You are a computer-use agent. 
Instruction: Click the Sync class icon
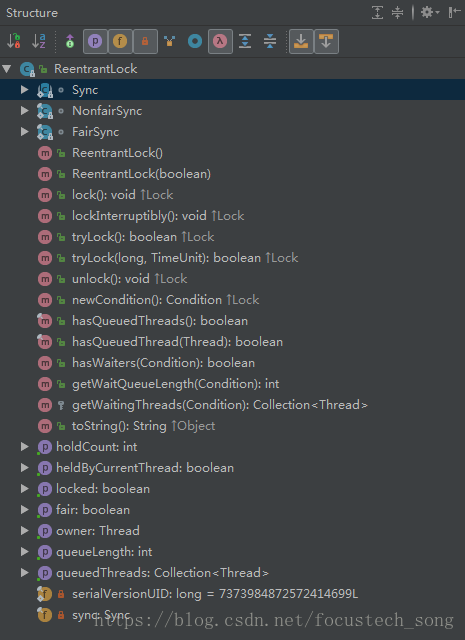(45, 90)
